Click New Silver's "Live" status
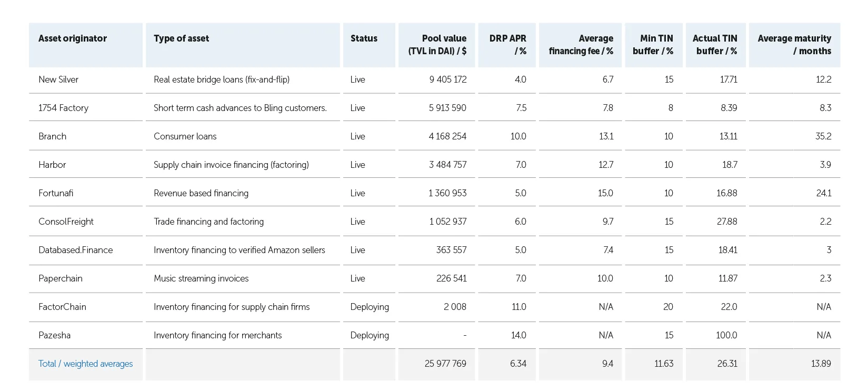Screen dimensions: 868x391 click(357, 79)
